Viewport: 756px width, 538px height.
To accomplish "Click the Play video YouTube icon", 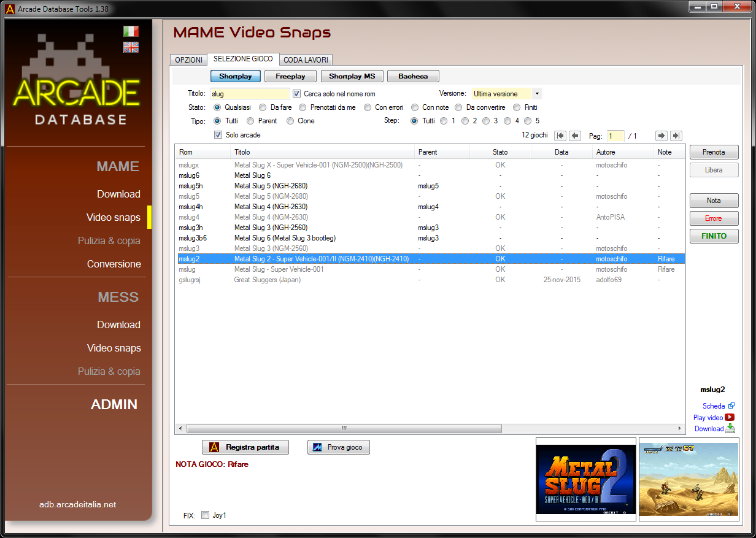I will click(730, 417).
